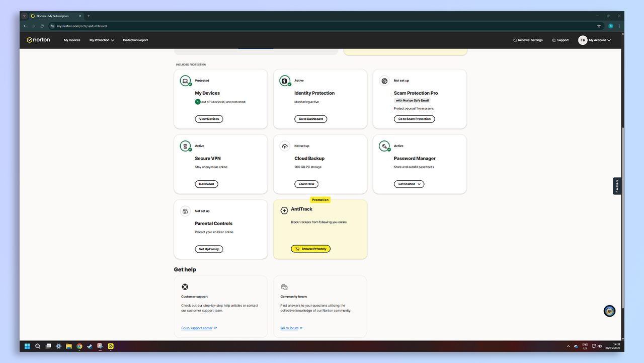Open Chrome from the taskbar

(79, 346)
